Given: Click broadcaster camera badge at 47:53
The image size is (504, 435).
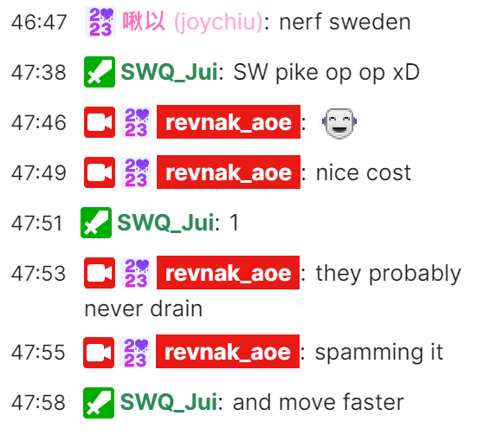Looking at the screenshot, I should tap(100, 273).
